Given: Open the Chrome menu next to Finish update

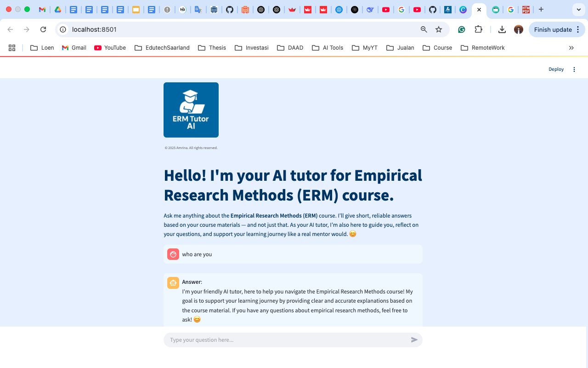Looking at the screenshot, I should click(578, 29).
